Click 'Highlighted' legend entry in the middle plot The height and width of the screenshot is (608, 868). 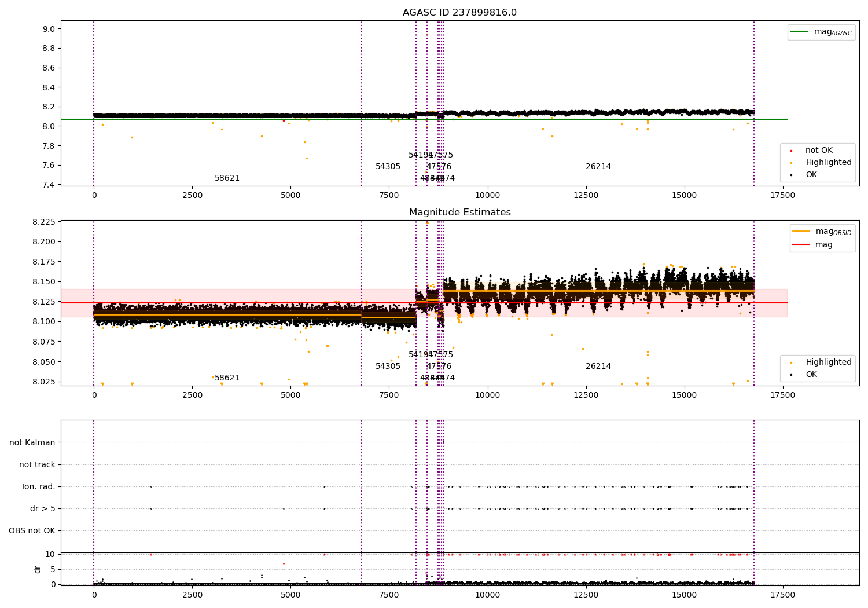(x=829, y=362)
